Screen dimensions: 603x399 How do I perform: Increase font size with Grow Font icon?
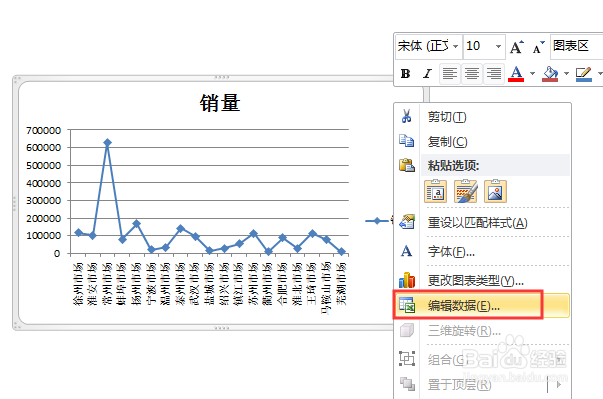(517, 47)
